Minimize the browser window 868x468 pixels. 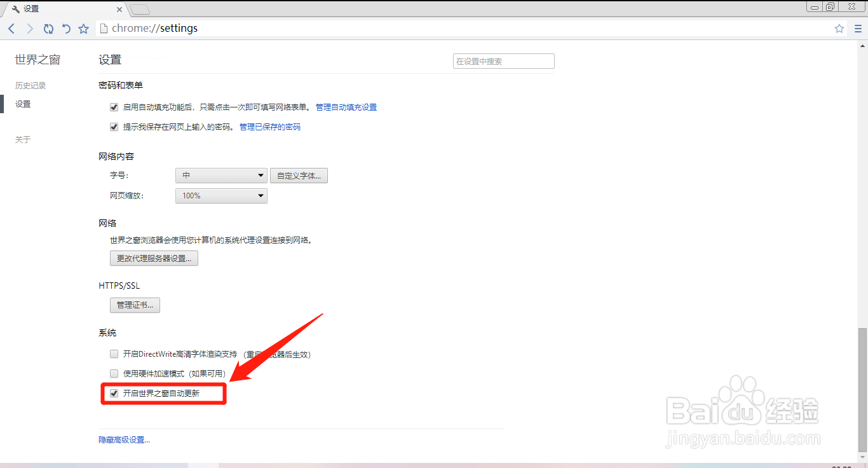click(x=815, y=6)
